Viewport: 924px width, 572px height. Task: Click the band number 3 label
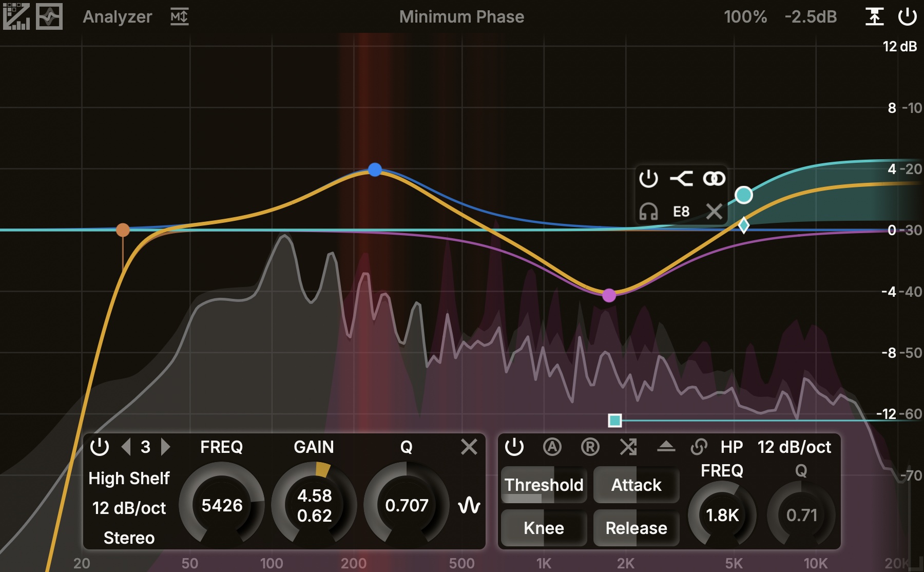pos(146,447)
